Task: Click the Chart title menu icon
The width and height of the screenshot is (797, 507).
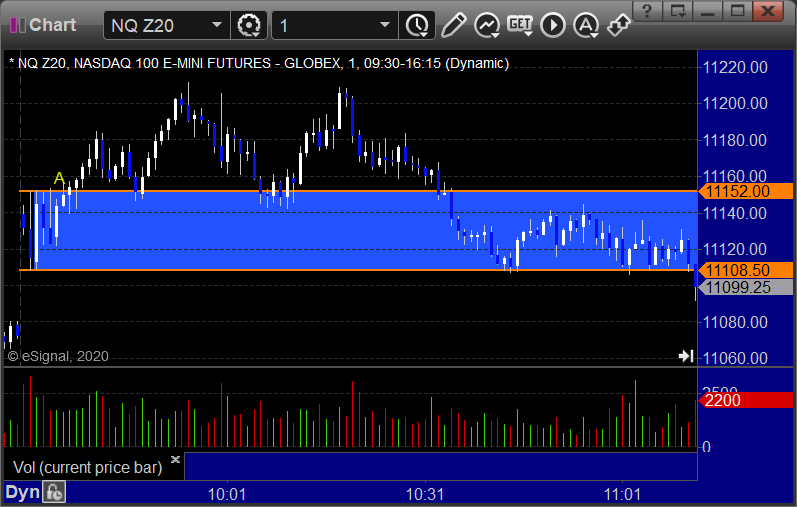Action: tap(17, 25)
